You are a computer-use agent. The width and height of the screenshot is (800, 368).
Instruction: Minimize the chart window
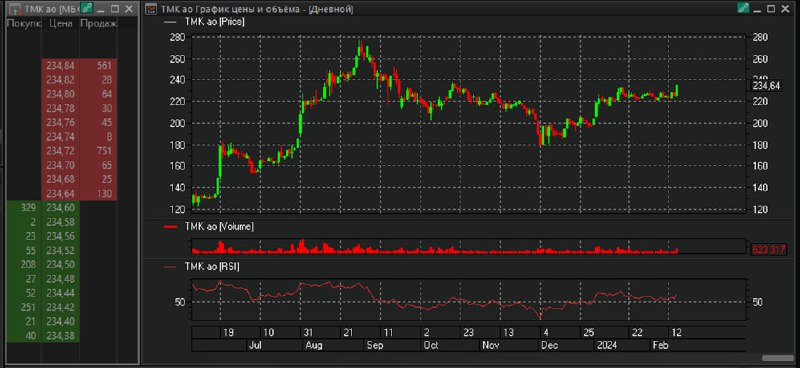(x=757, y=9)
